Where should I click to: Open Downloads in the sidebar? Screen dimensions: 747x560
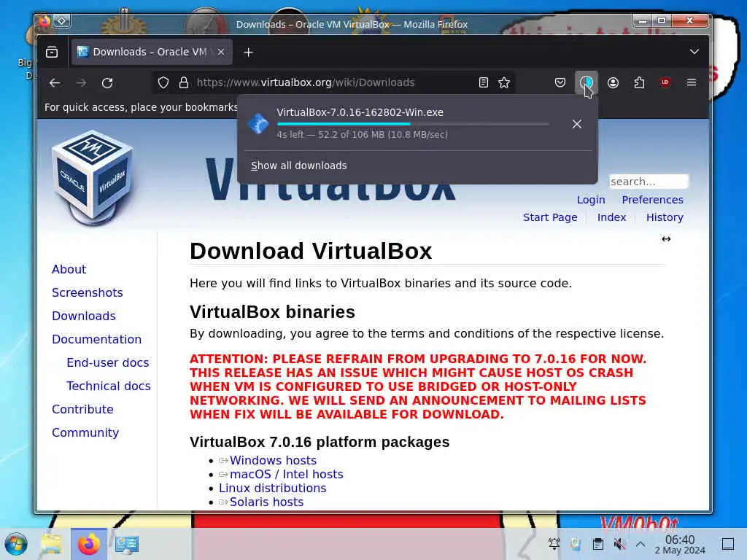(84, 316)
